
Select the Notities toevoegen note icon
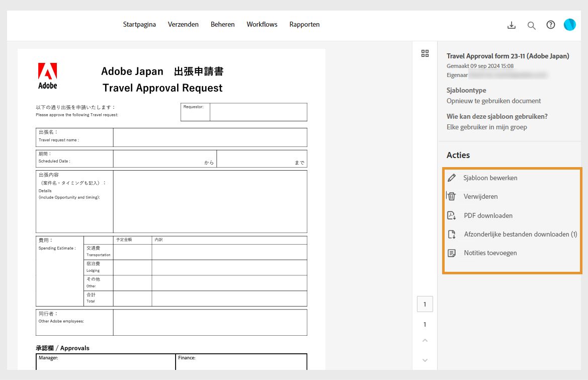(451, 253)
